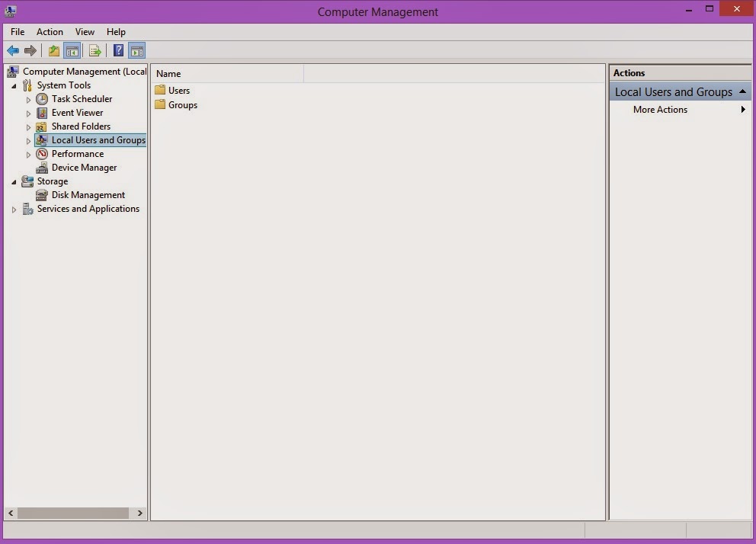This screenshot has height=544, width=756.
Task: Select Services and Applications label in tree
Action: click(88, 209)
